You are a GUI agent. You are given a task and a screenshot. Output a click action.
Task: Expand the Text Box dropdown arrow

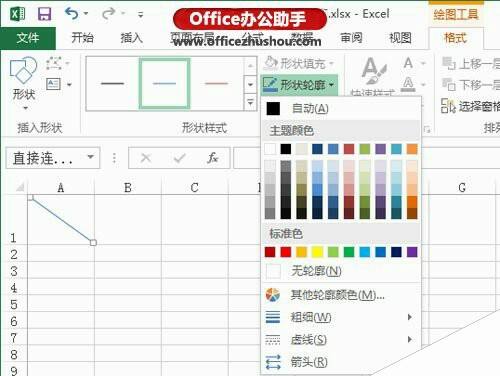[69, 84]
